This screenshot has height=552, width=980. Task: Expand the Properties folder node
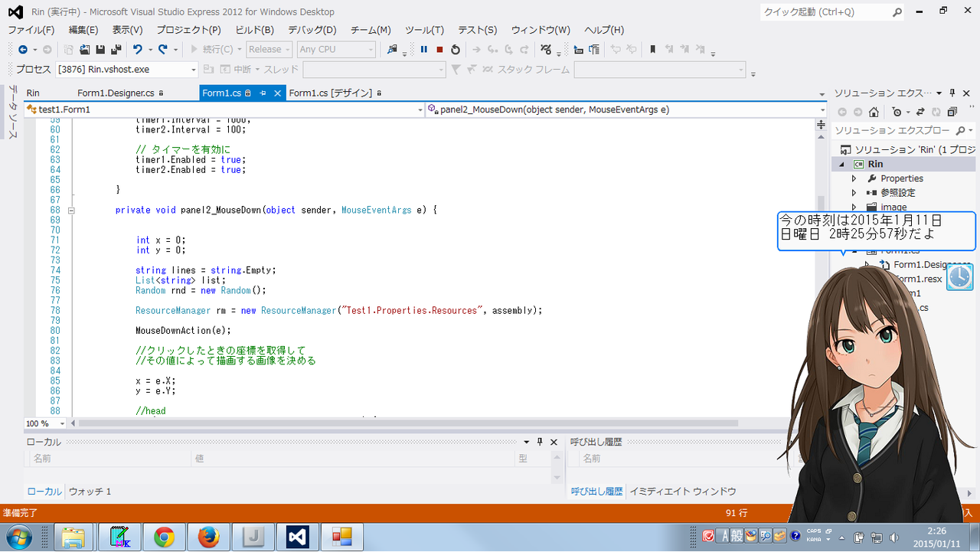(854, 178)
